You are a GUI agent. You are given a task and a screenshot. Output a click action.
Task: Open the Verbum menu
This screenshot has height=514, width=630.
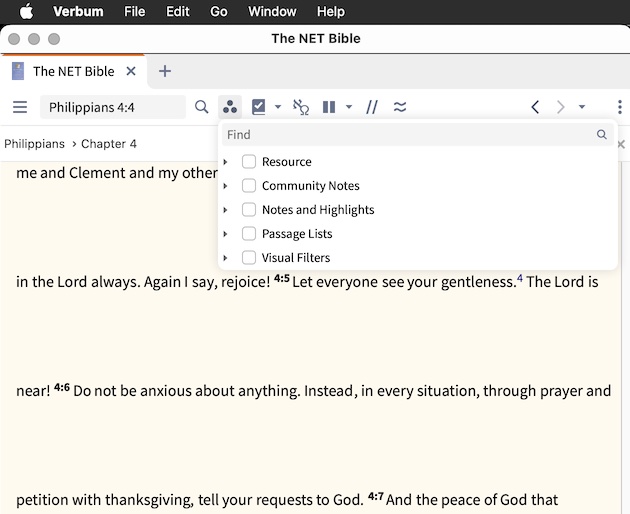[x=78, y=11]
